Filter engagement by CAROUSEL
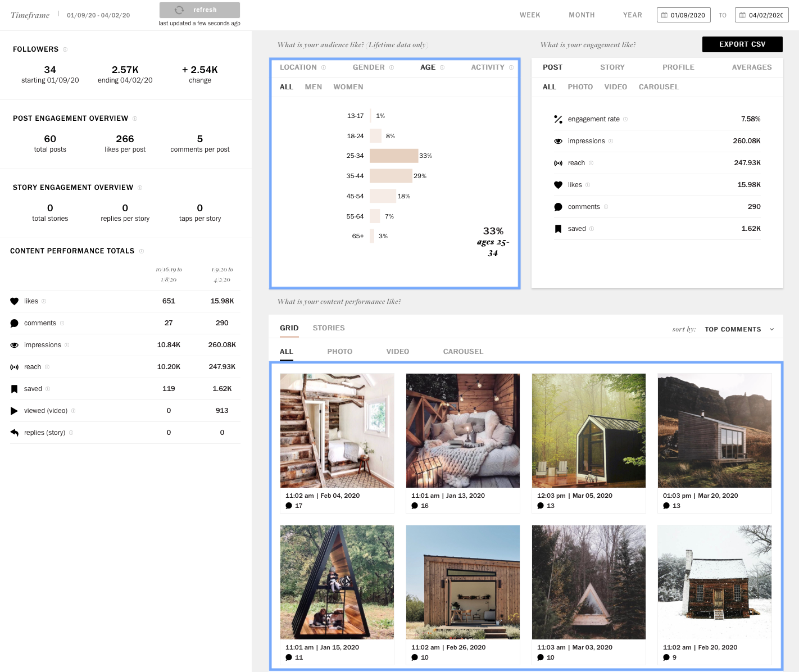This screenshot has height=672, width=799. [x=659, y=87]
